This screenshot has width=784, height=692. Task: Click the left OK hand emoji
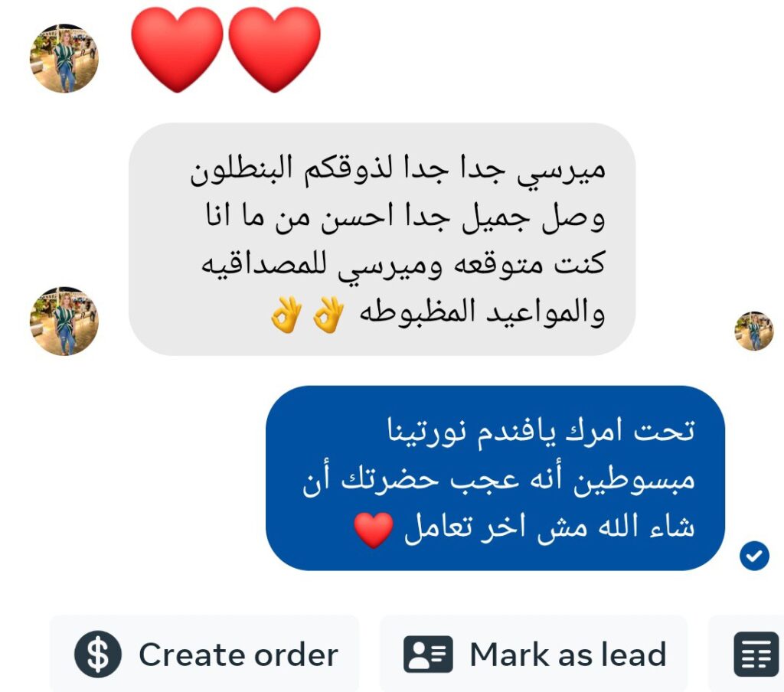coord(286,315)
